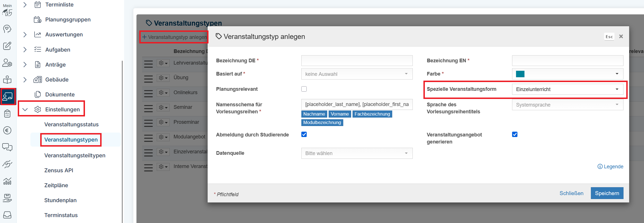The width and height of the screenshot is (644, 223).
Task: Collapse the Einstellungen chevron
Action: click(x=25, y=109)
